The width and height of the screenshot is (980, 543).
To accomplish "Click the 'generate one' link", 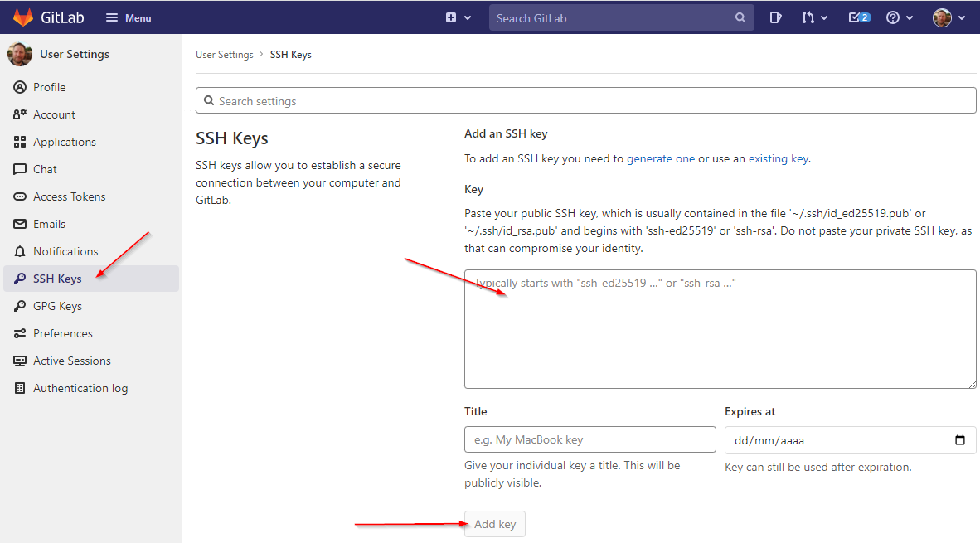I will 660,158.
